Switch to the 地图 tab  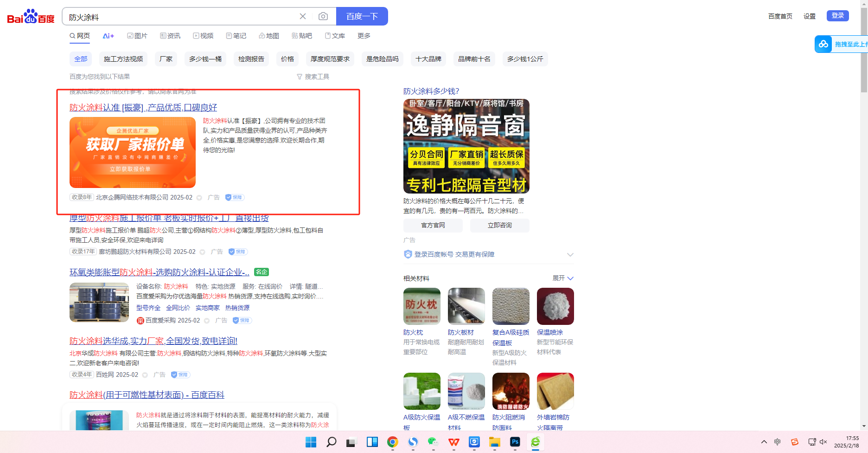(269, 36)
